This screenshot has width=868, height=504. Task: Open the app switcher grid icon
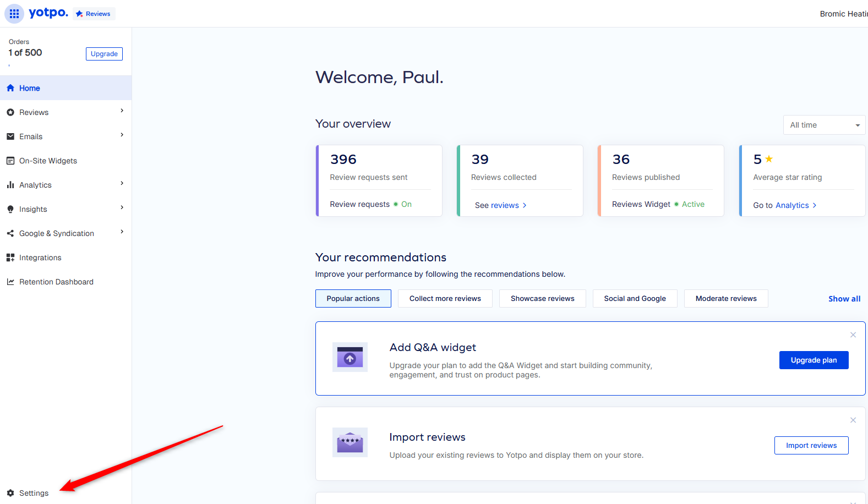pyautogui.click(x=14, y=14)
